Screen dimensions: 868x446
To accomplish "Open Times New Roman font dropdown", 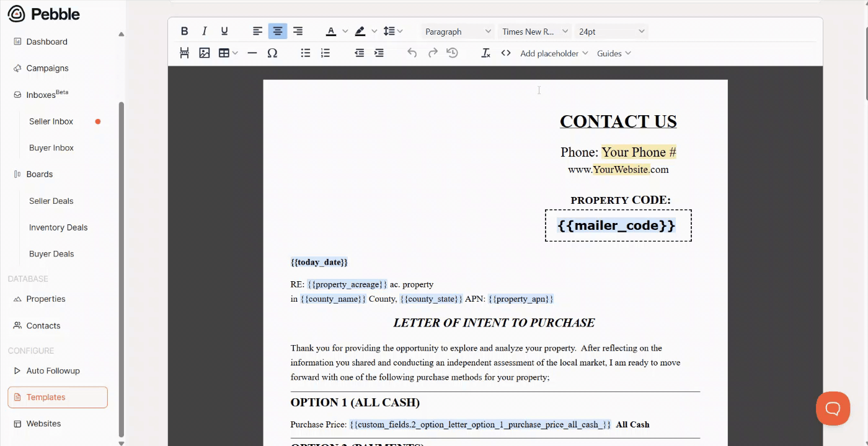I will point(535,32).
